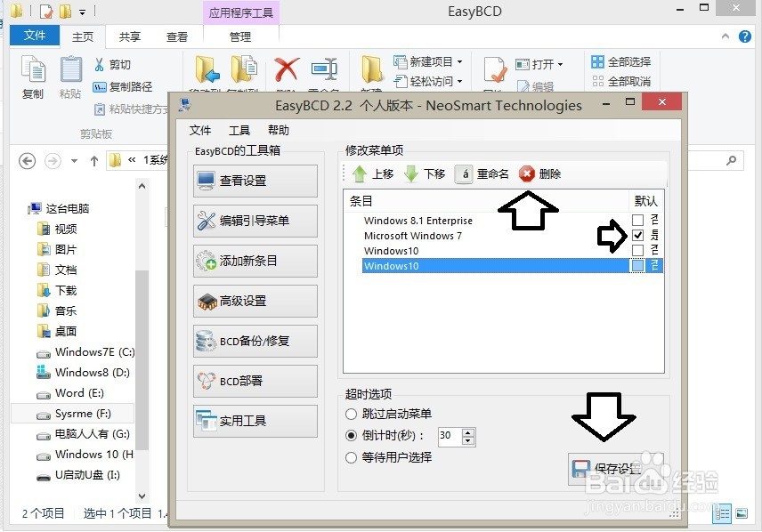Open recent locations dropdown arrow
This screenshot has width=762, height=532.
(x=74, y=161)
